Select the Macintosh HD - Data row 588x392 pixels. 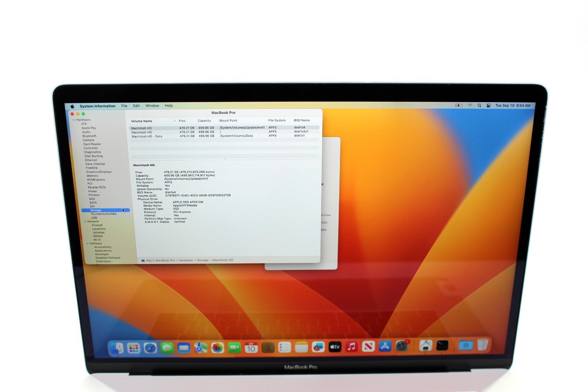[225, 136]
